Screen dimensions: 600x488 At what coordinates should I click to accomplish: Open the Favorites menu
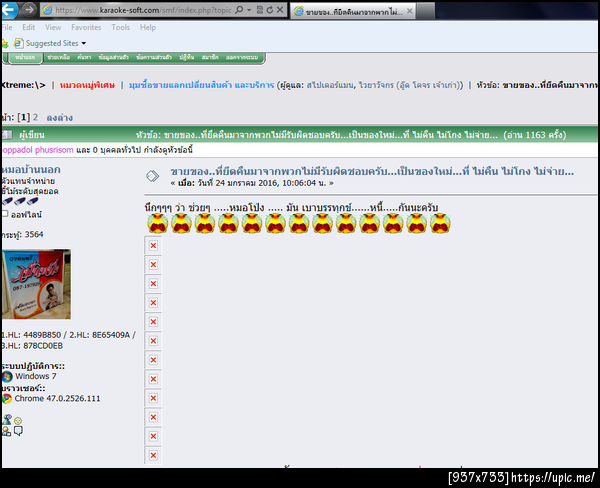pyautogui.click(x=86, y=28)
